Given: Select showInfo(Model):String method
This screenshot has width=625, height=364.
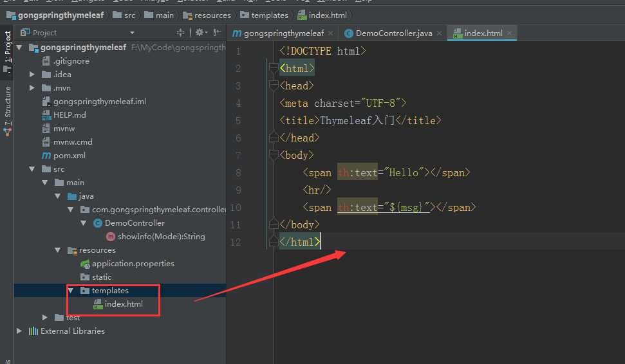Looking at the screenshot, I should [156, 237].
